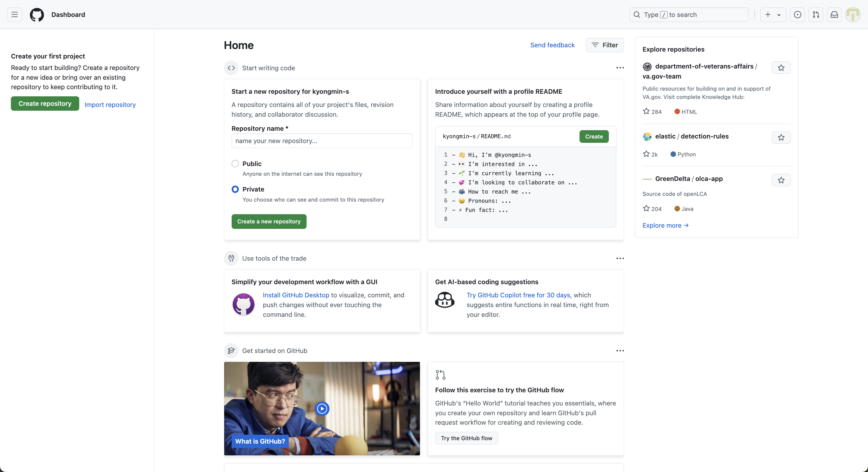Open the Filter feed menu
This screenshot has height=472, width=868.
(604, 45)
